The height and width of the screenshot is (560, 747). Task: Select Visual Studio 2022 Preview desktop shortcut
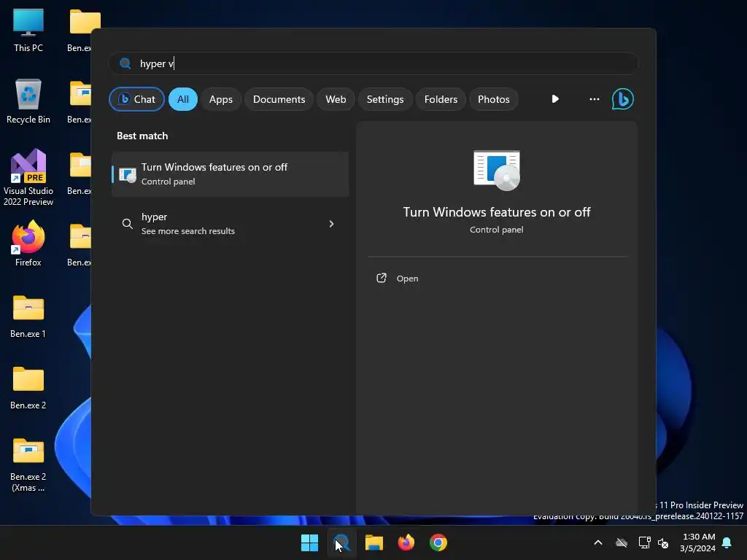pos(28,178)
